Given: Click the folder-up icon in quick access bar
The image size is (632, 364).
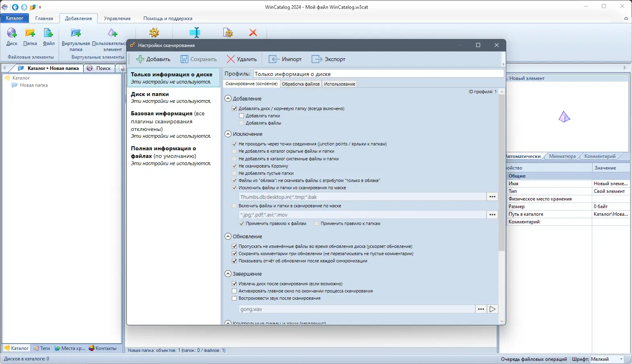Looking at the screenshot, I should pyautogui.click(x=33, y=7).
